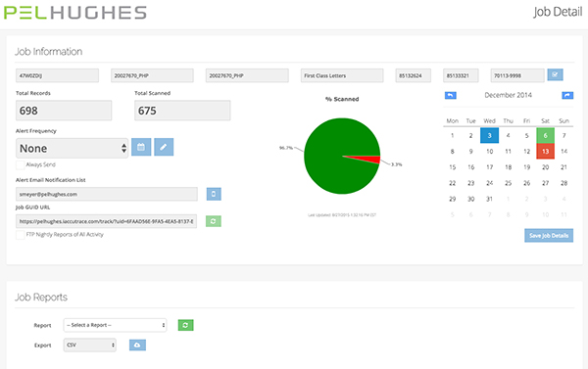Screen dimensions: 588x369
Task: Select the red-highlighted day 13 in the calendar
Action: 545,152
